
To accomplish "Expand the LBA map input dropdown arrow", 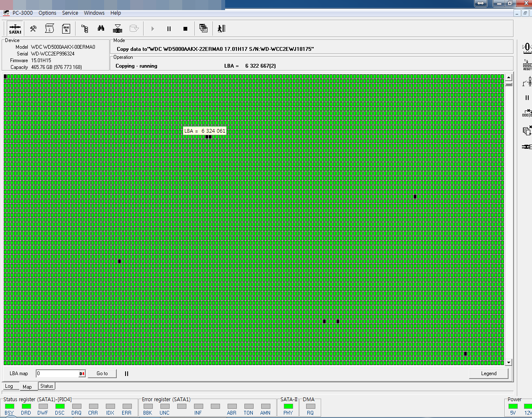I will (x=82, y=373).
